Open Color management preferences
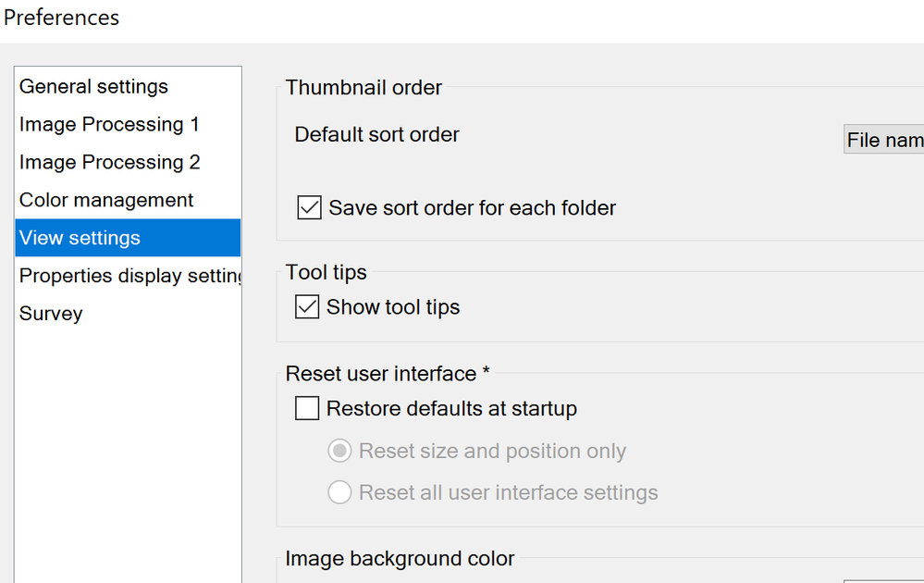924x583 pixels. (106, 201)
